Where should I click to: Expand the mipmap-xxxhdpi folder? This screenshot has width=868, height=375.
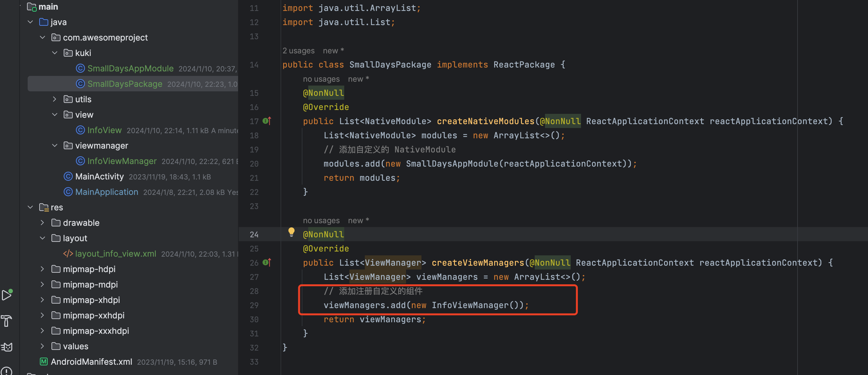click(x=42, y=331)
